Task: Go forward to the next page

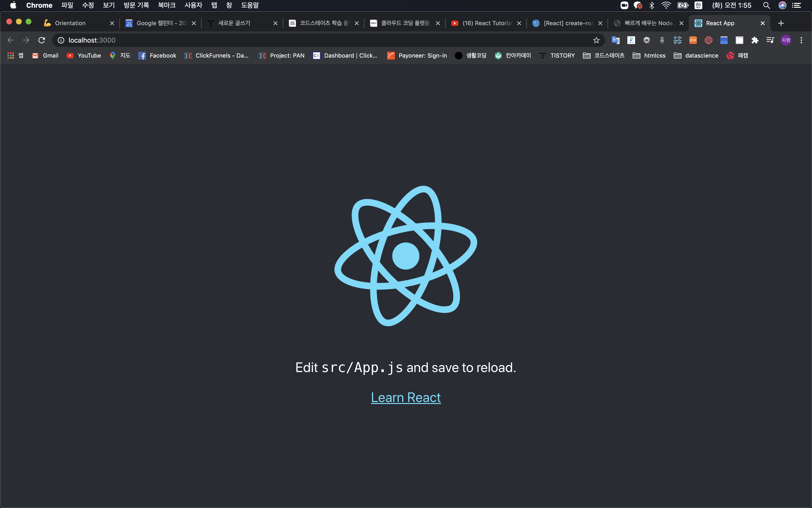Action: coord(26,40)
